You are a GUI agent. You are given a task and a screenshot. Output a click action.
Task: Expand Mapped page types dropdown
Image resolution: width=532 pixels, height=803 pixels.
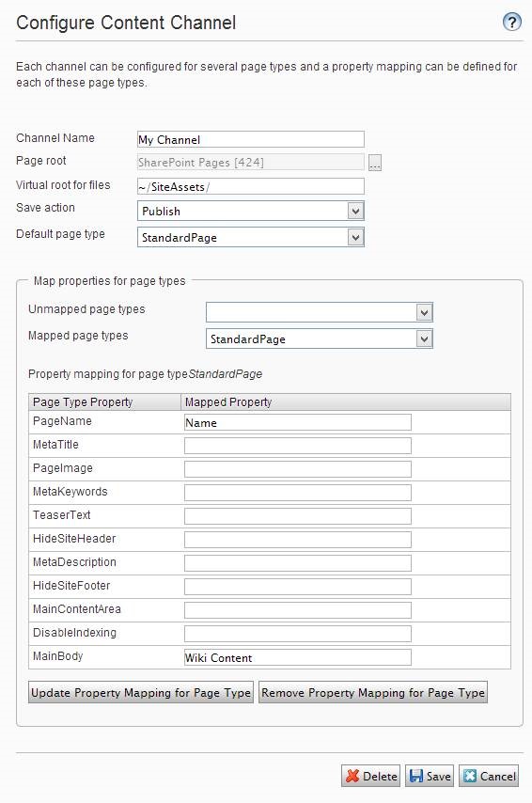click(x=320, y=339)
